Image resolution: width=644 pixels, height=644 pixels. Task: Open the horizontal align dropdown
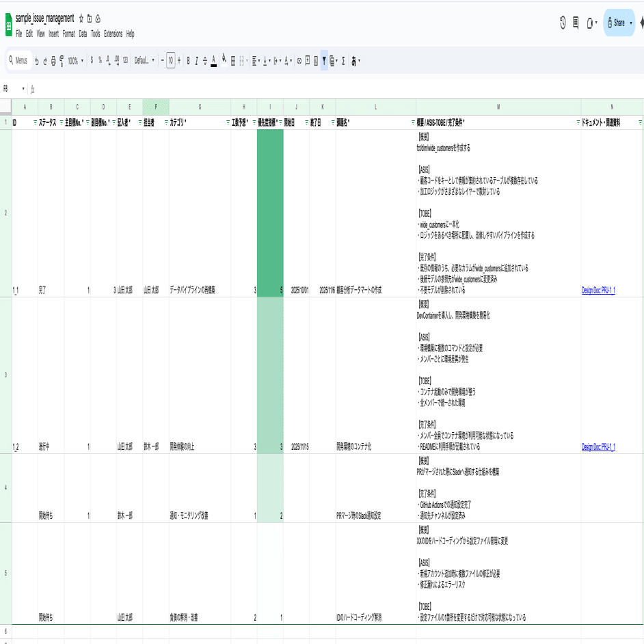(x=256, y=61)
